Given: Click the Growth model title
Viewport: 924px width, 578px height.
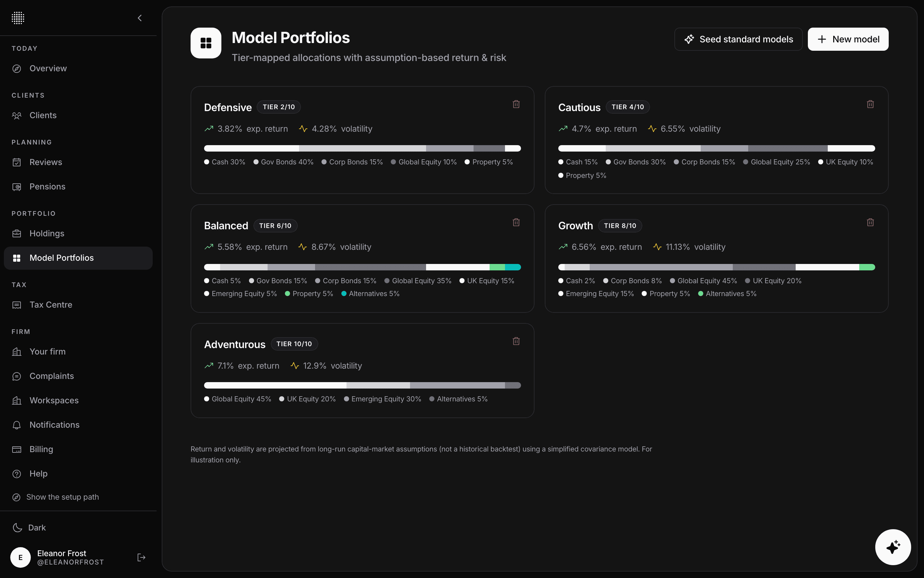Looking at the screenshot, I should coord(575,225).
